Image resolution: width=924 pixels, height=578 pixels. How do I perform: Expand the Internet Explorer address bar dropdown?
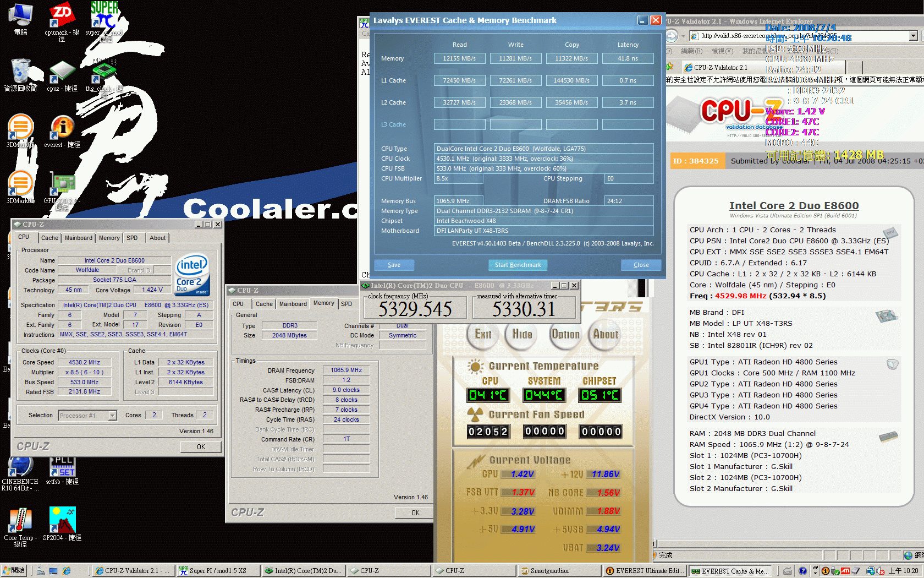[x=913, y=36]
